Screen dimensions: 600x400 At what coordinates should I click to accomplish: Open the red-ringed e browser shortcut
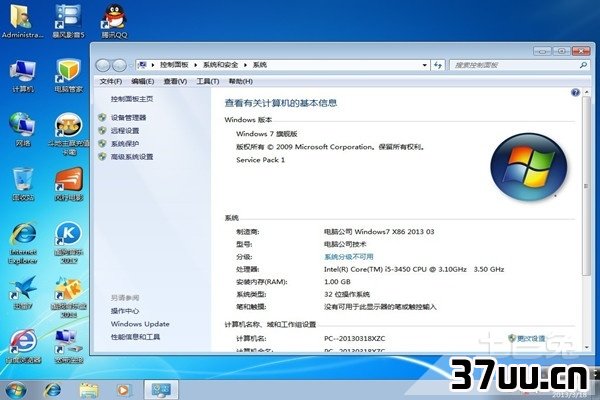pos(23,346)
